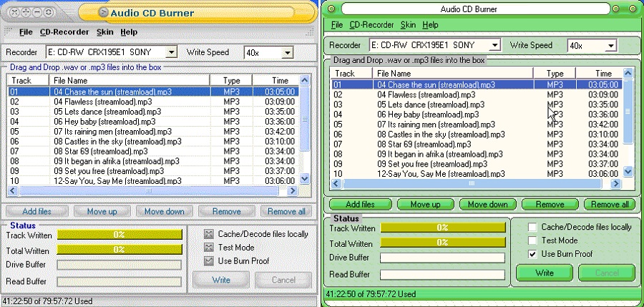Click scroll-down arrow of gray-skin track list
This screenshot has width=644, height=307.
(x=303, y=179)
